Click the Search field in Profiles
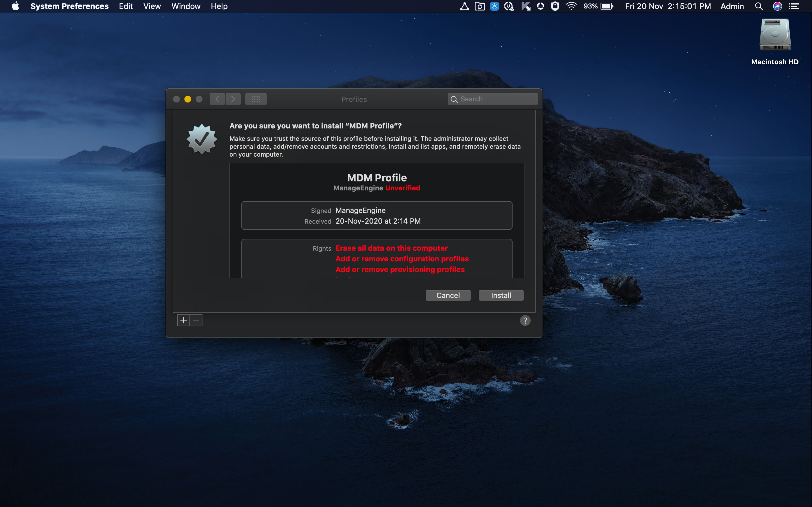The image size is (812, 507). pos(493,99)
